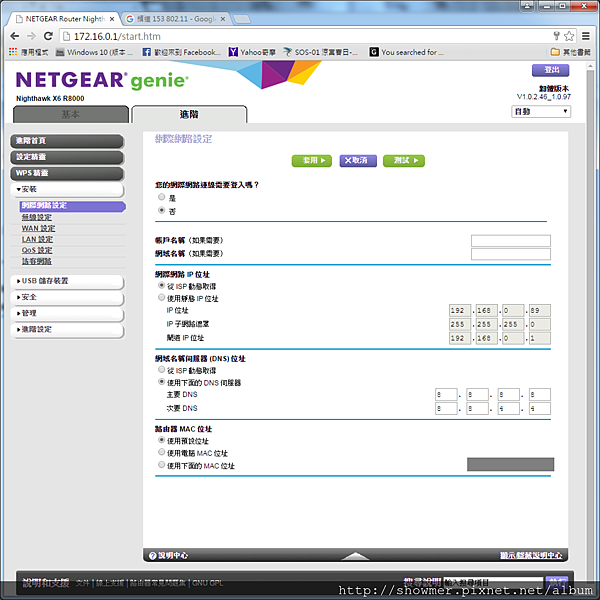
Task: Click the account name input field
Action: (511, 241)
